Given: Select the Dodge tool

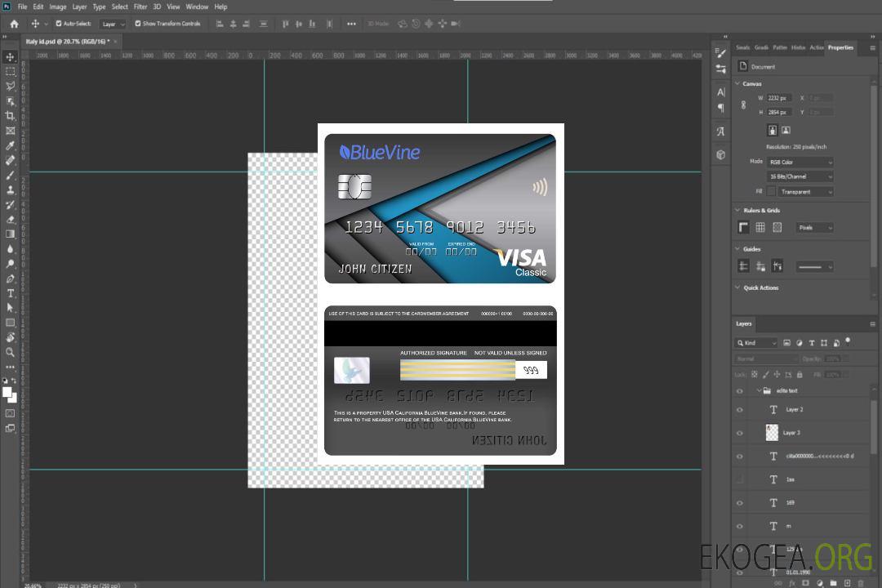Looking at the screenshot, I should pyautogui.click(x=10, y=263).
